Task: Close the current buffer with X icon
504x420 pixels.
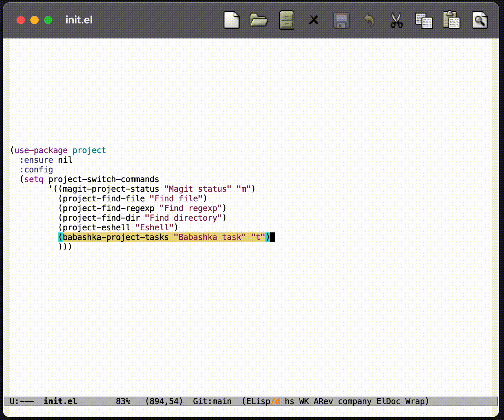Action: point(314,20)
